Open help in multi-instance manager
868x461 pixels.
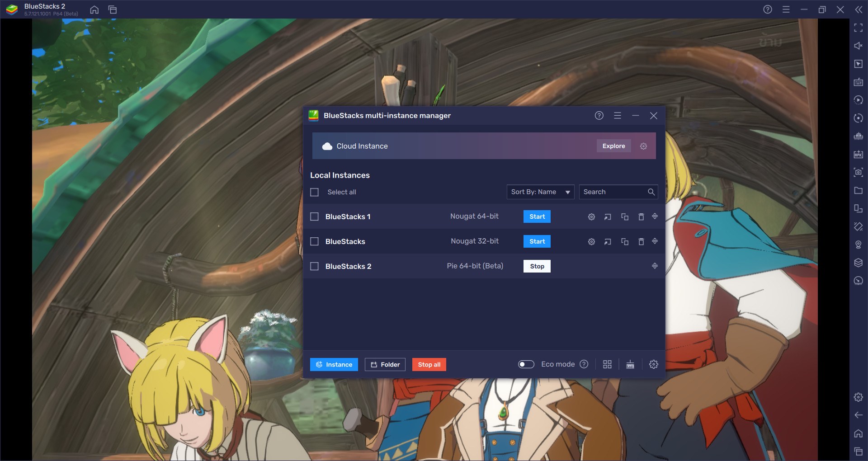(599, 116)
